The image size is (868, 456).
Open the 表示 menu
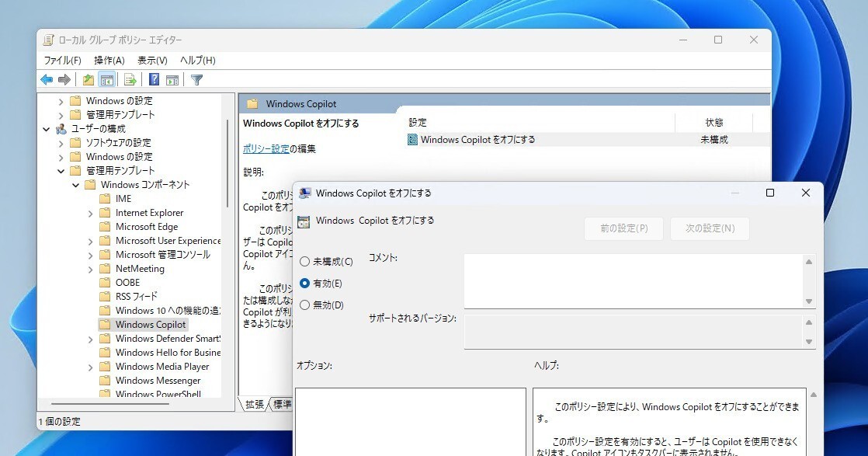(152, 60)
